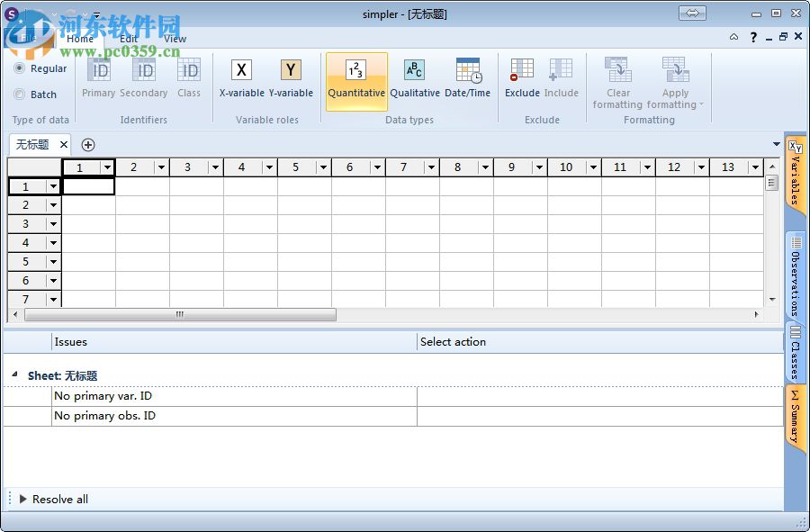
Task: Click Clear formatting
Action: [x=617, y=83]
